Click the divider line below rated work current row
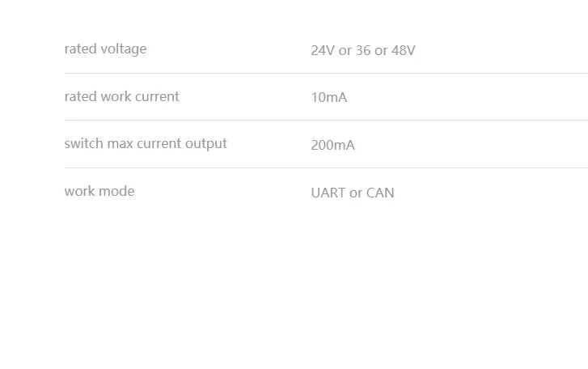 [324, 121]
